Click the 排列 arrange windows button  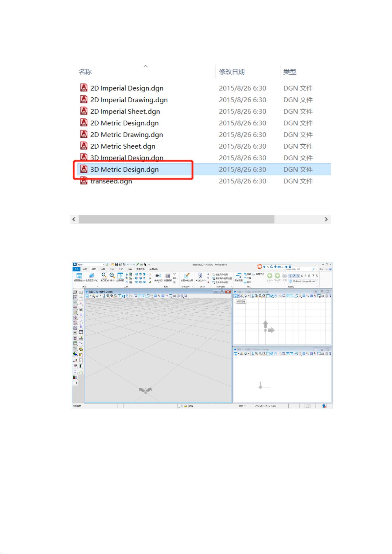click(x=247, y=282)
